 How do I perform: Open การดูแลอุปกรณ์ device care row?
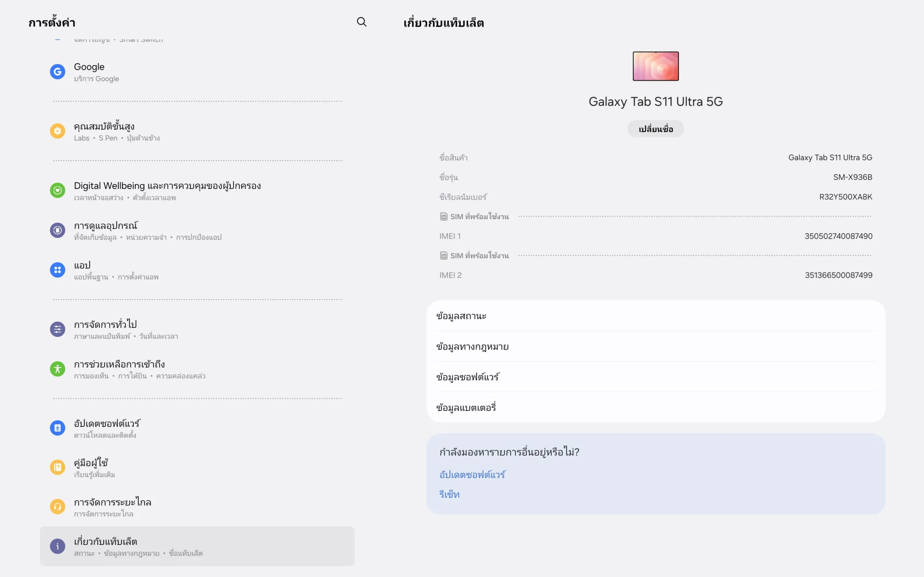pyautogui.click(x=197, y=230)
